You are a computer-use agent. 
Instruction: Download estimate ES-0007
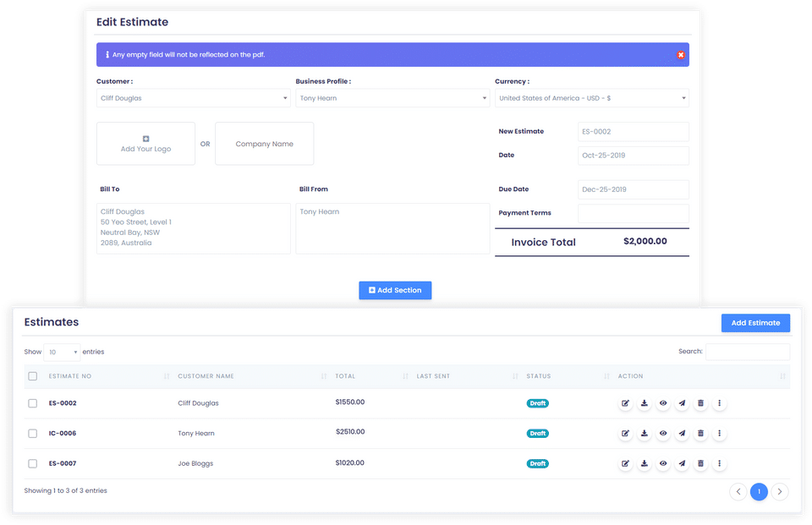645,463
